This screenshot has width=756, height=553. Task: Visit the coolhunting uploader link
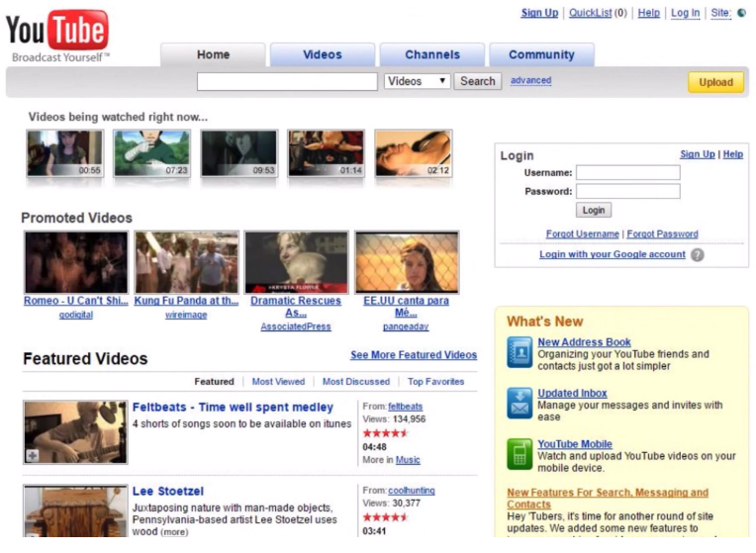(412, 491)
